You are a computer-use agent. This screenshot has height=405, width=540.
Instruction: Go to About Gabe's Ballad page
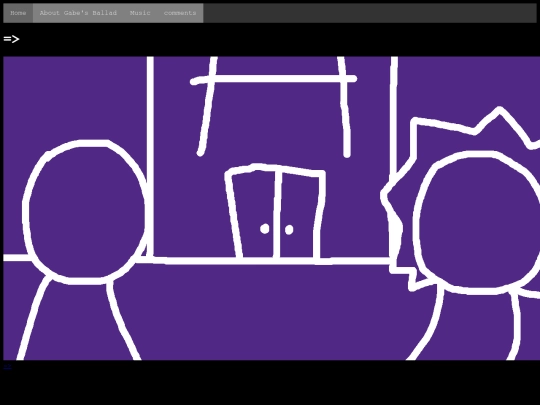[78, 13]
